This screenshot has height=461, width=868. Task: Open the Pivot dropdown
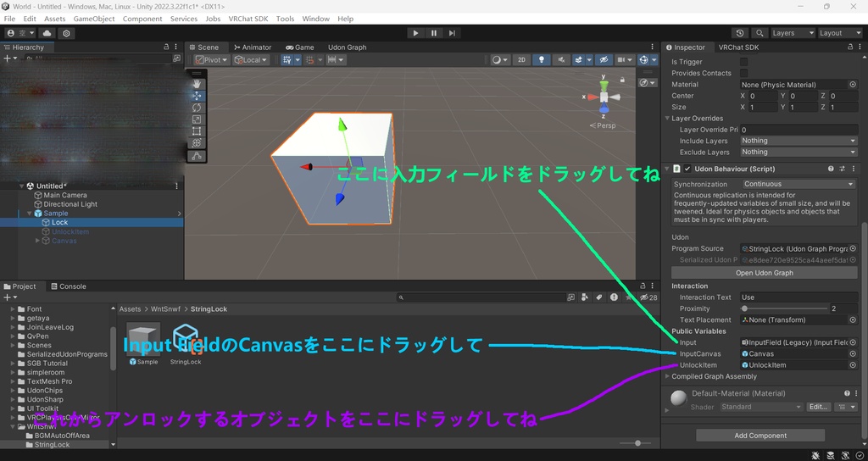211,60
